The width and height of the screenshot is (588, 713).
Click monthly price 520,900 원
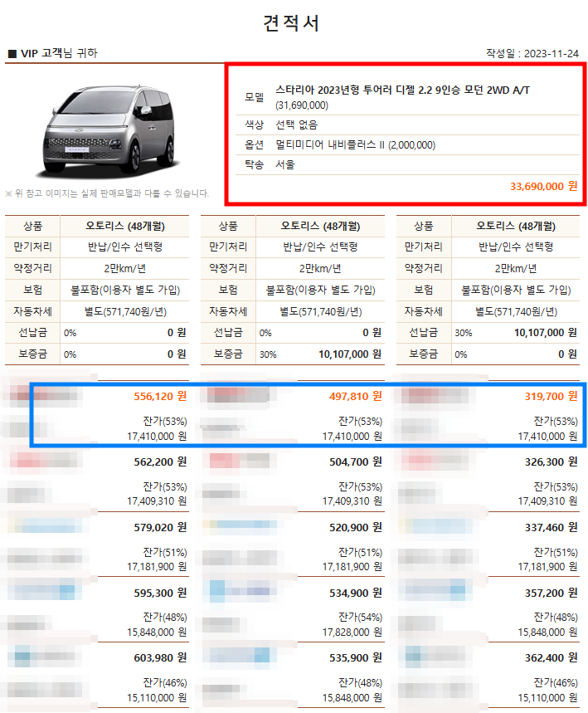pyautogui.click(x=355, y=527)
